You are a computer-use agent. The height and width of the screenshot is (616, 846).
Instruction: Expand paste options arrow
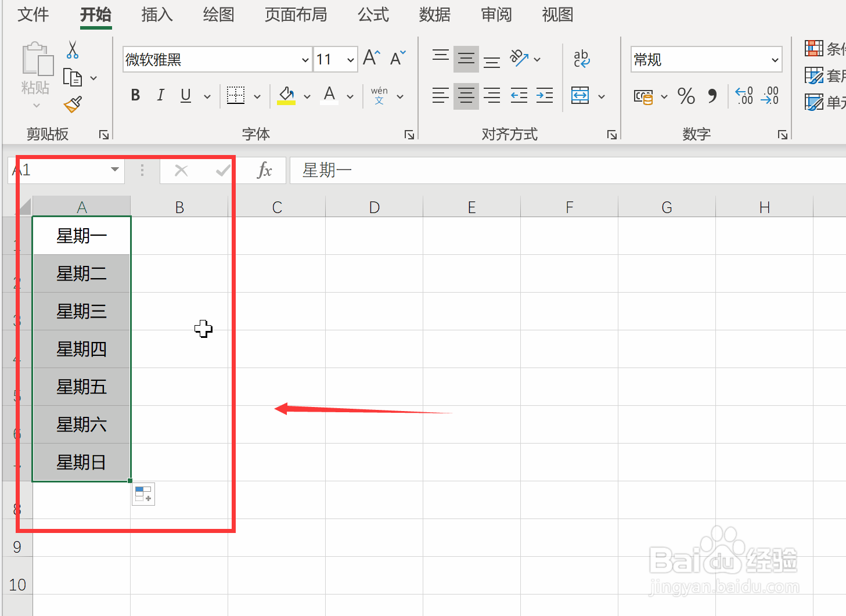pos(37,106)
